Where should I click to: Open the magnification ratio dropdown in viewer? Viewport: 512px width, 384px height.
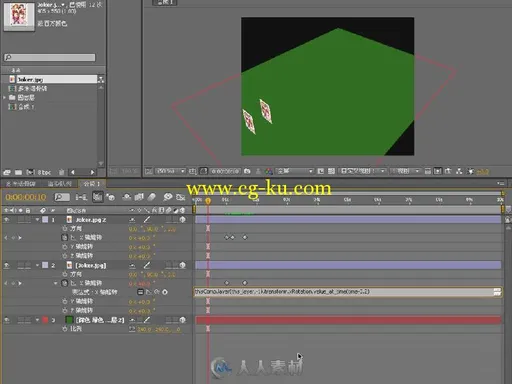(x=171, y=171)
